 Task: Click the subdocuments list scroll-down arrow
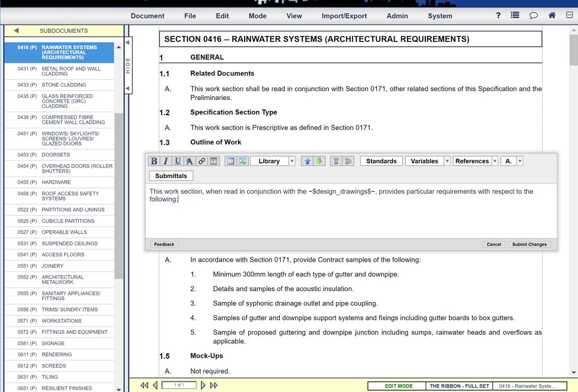118,389
